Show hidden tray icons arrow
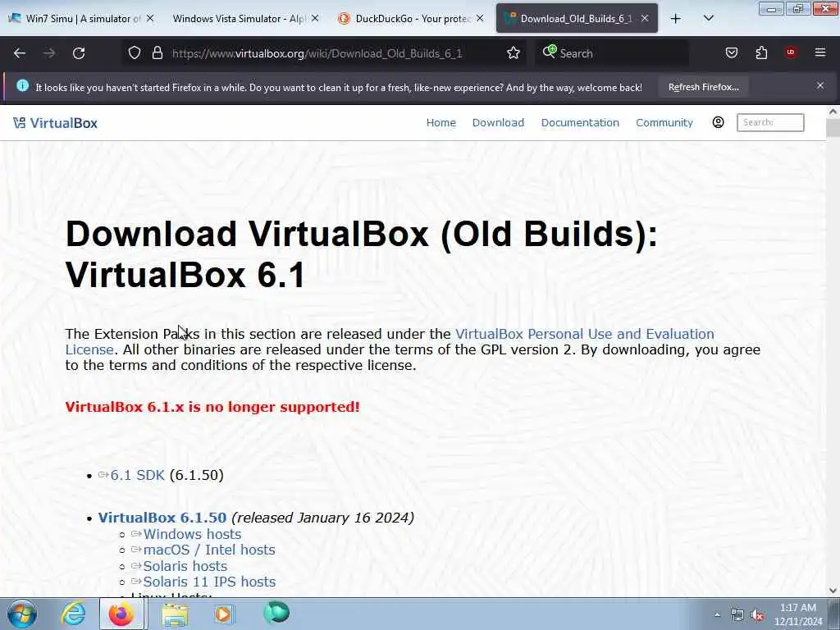This screenshot has height=630, width=840. [717, 615]
